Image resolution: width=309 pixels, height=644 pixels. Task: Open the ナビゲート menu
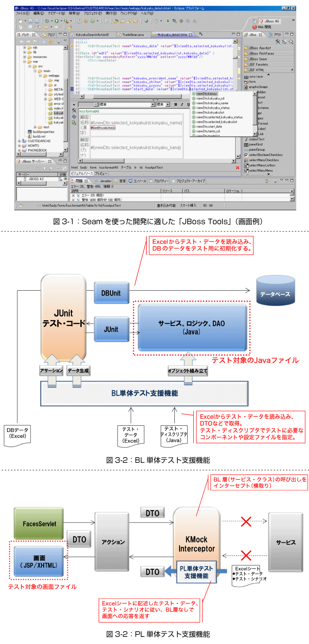[x=57, y=14]
